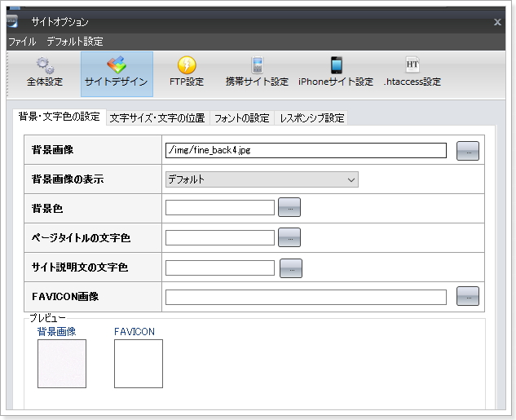Switch to レスポンシブ設定 tab
The height and width of the screenshot is (420, 516).
pyautogui.click(x=311, y=118)
